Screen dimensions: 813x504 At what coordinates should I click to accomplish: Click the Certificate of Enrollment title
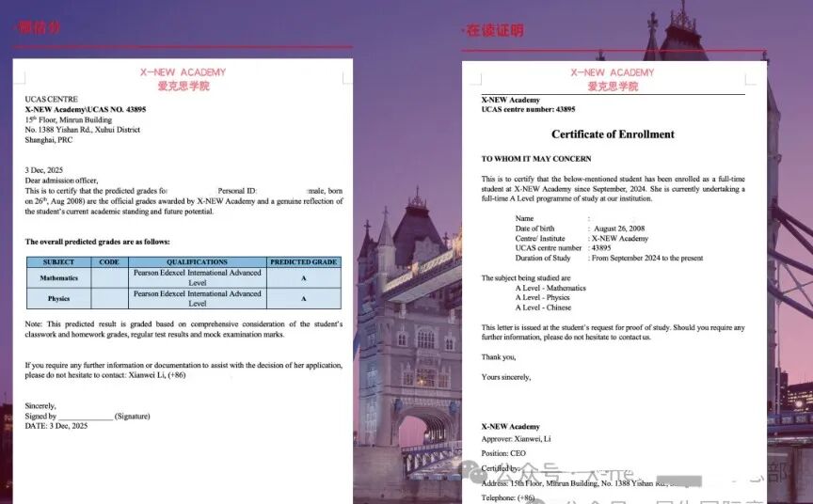coord(613,134)
